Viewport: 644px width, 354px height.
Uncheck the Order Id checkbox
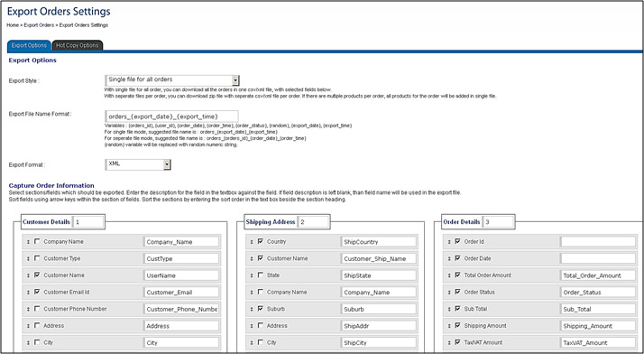[457, 241]
